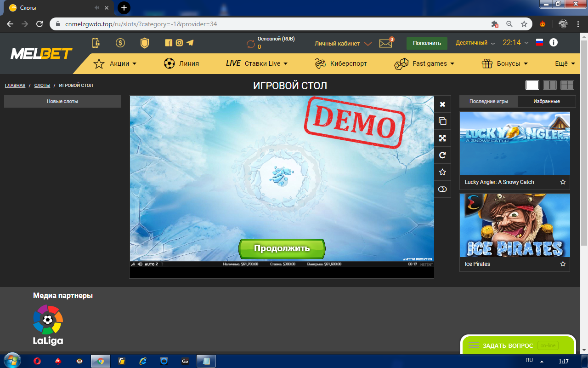Open Internet Explorer from taskbar
588x368 pixels.
[x=142, y=361]
